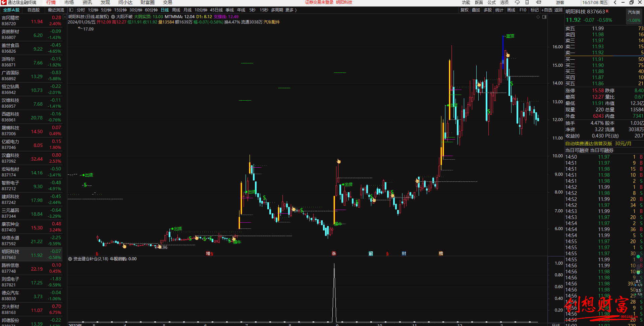Select the 最近浏览 list tab

tap(56, 10)
